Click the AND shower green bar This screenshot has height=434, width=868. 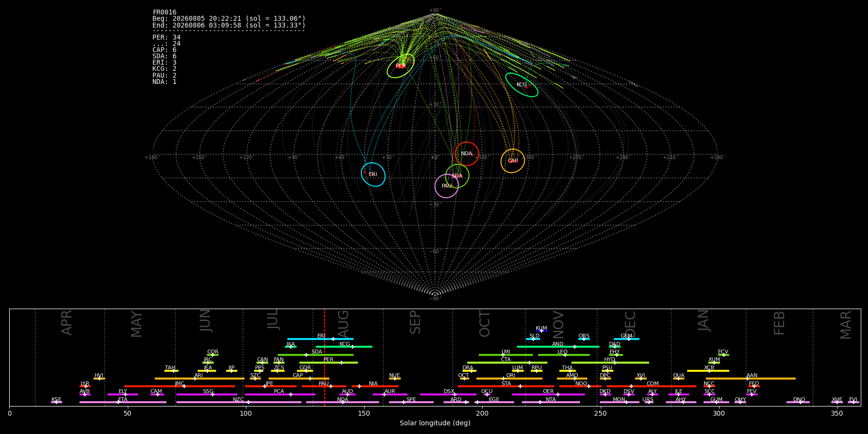coord(558,347)
